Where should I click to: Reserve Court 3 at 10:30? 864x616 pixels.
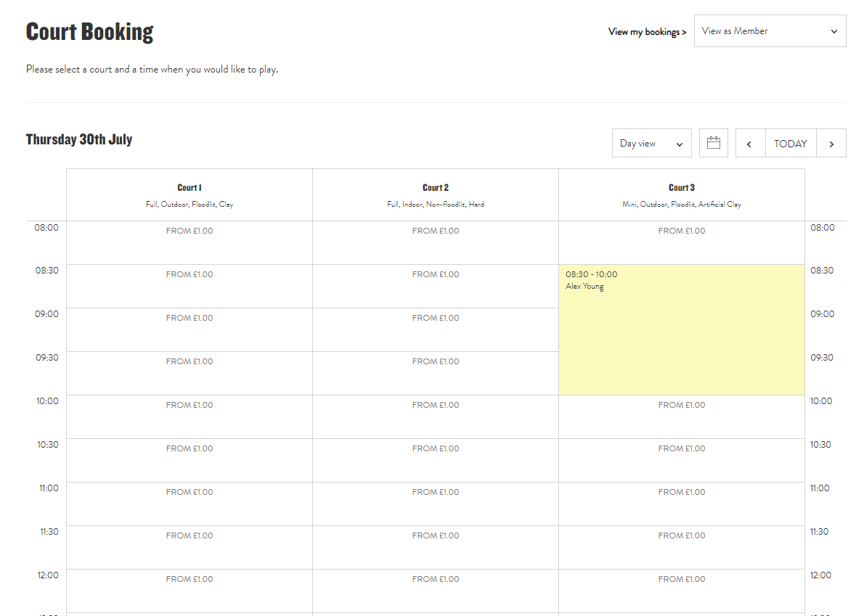pyautogui.click(x=681, y=460)
